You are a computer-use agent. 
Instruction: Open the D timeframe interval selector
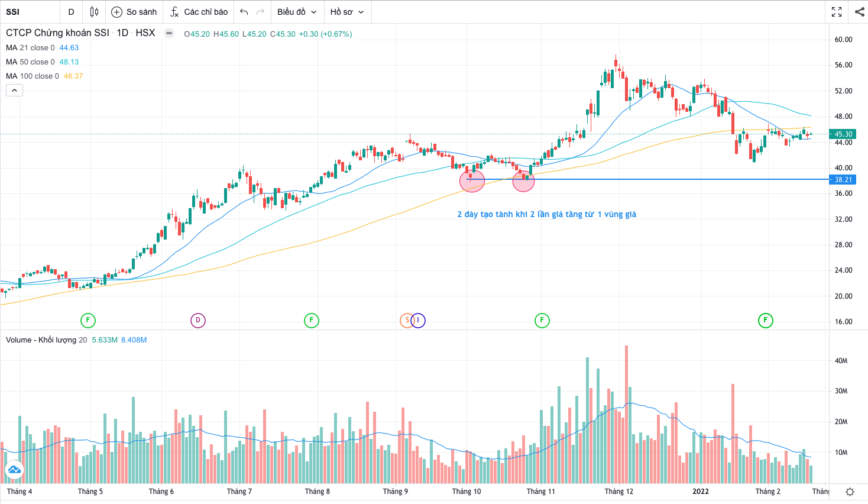click(71, 12)
